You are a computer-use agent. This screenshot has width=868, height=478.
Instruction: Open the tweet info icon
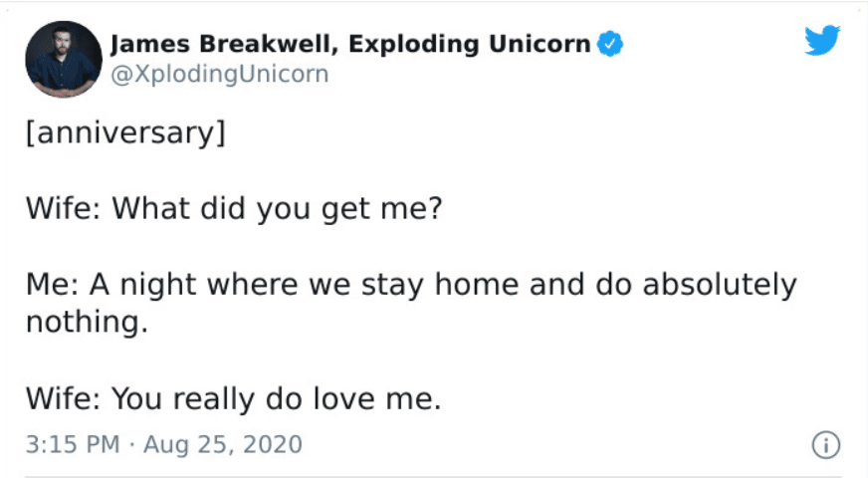coord(825,445)
